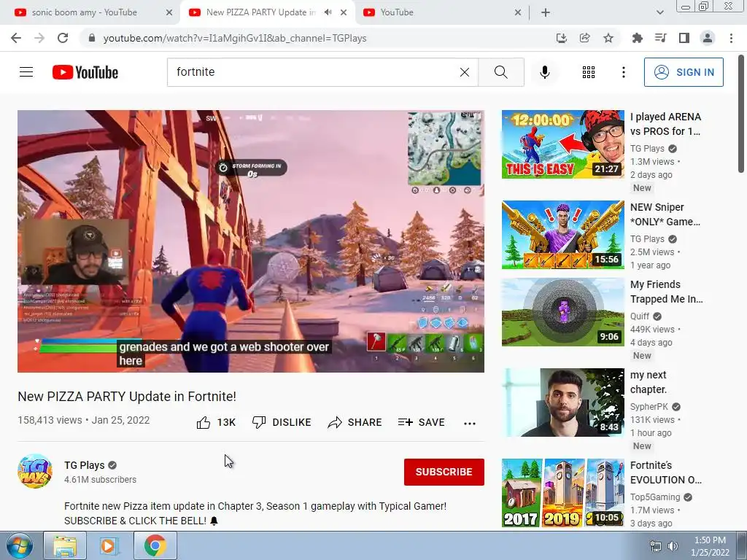Go back in browser history

(16, 38)
